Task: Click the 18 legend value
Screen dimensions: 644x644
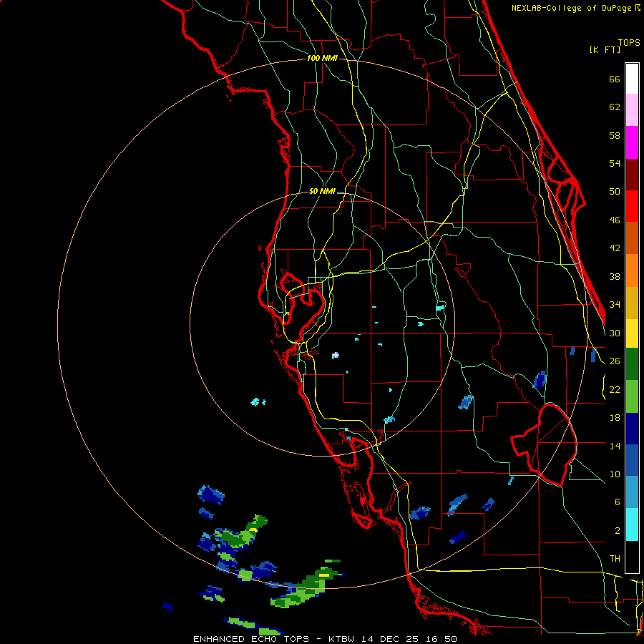Action: pos(615,418)
